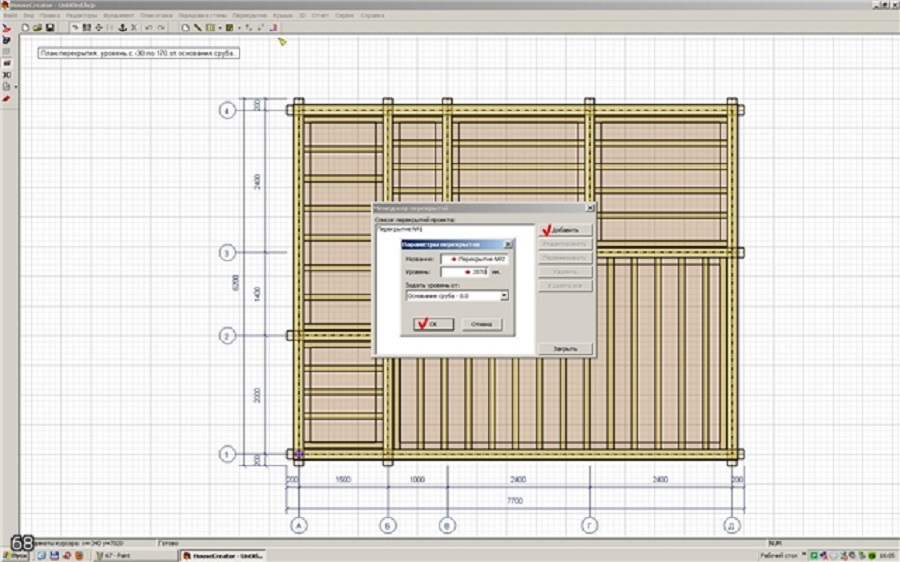900x562 pixels.
Task: Undo the last action via toolbar
Action: point(149,28)
